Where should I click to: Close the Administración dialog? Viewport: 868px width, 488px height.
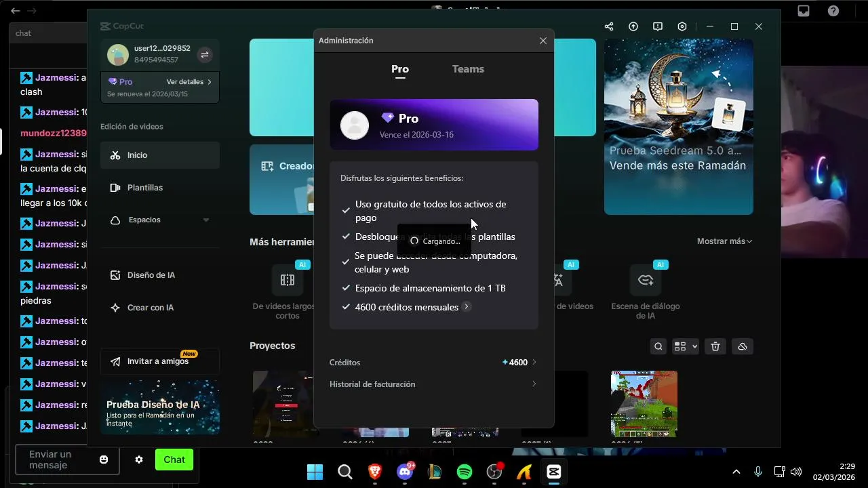point(543,41)
